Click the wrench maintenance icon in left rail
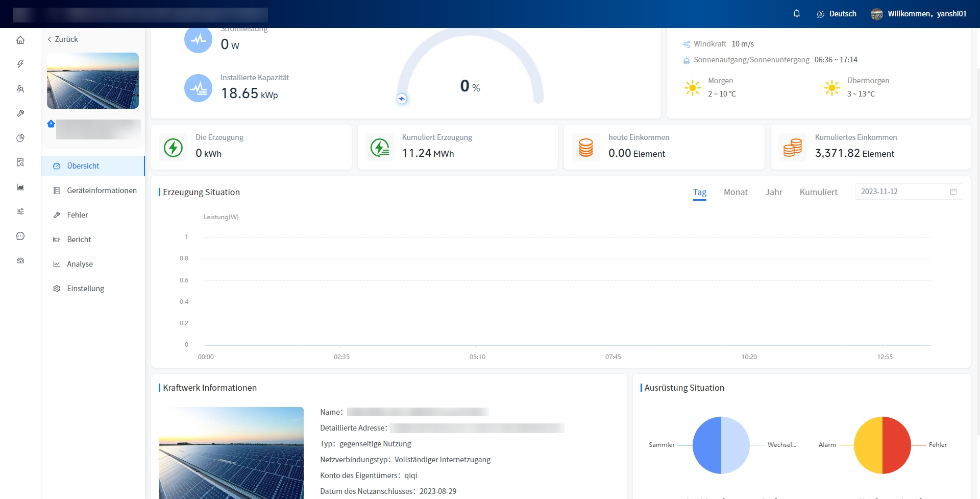 pos(20,113)
